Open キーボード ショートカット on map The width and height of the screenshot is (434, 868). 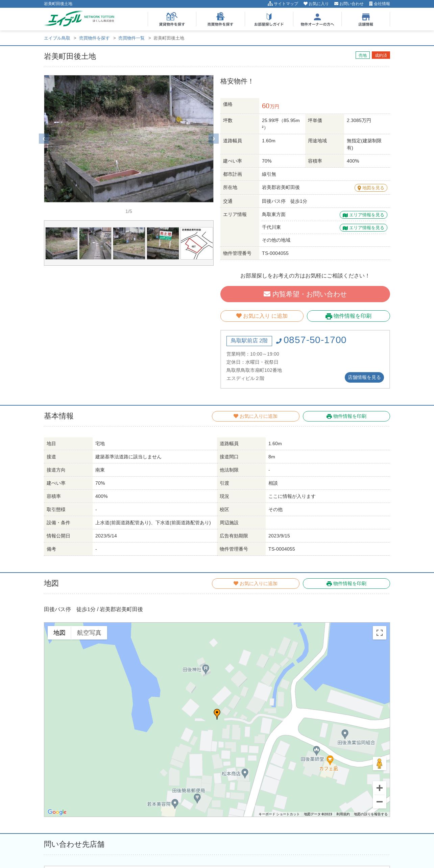pos(279,814)
